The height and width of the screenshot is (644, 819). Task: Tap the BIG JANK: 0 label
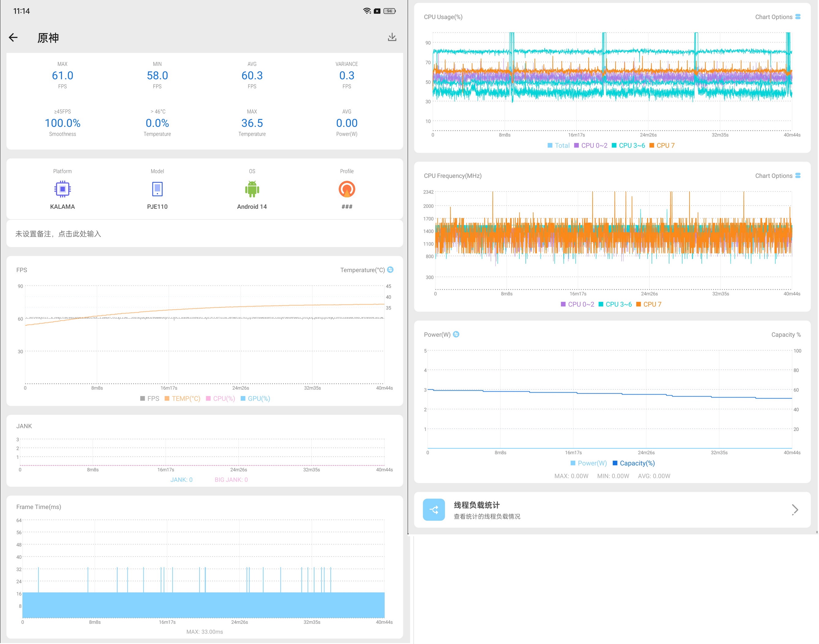(x=231, y=480)
